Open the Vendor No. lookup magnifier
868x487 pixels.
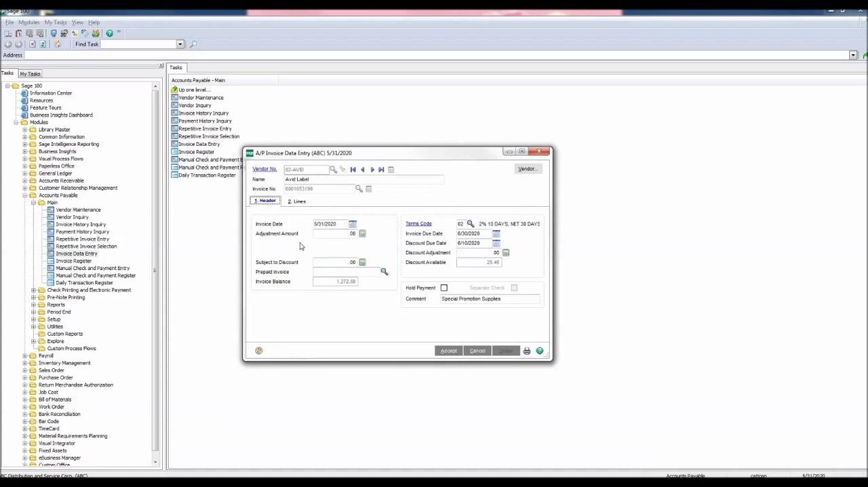(x=333, y=169)
